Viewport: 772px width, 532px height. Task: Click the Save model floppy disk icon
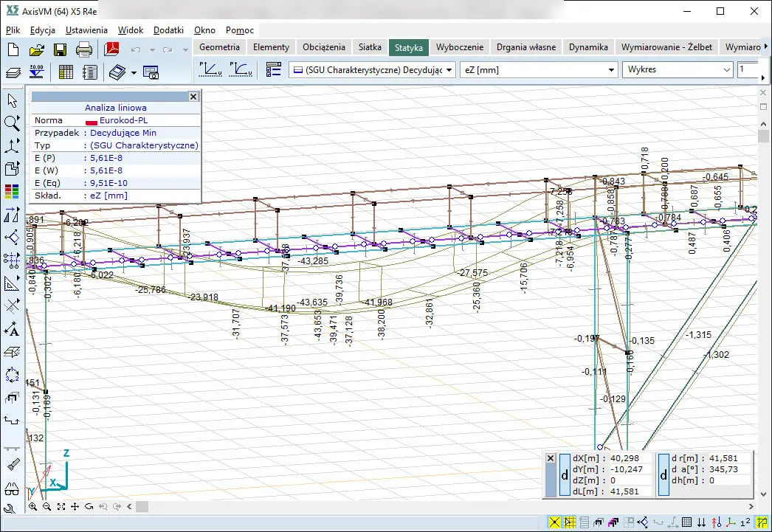(x=60, y=49)
